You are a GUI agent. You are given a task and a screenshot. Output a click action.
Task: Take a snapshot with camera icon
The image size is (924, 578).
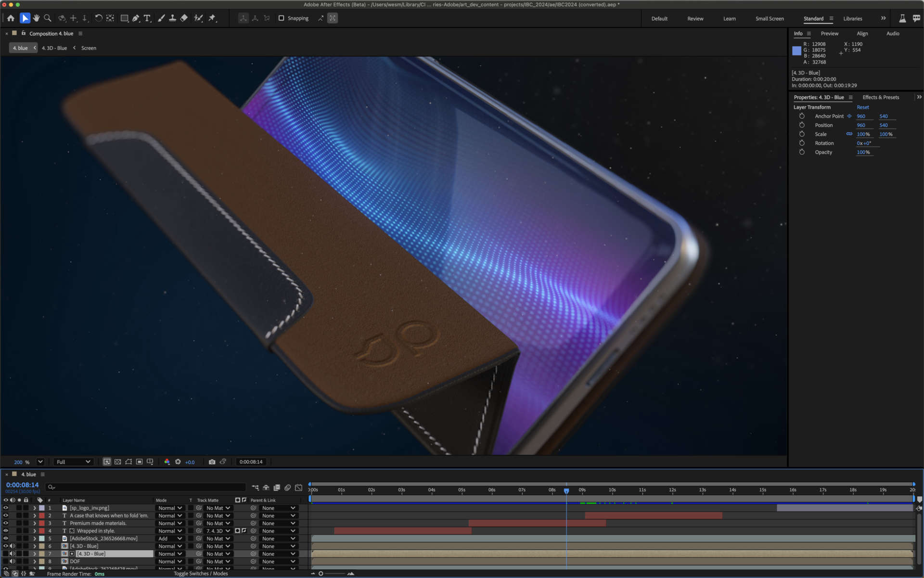coord(212,462)
